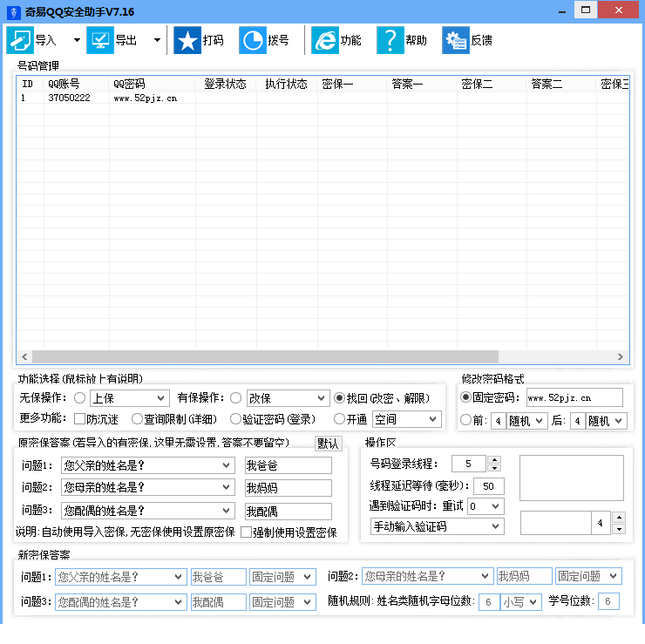Image resolution: width=645 pixels, height=644 pixels.
Task: Click original answer field 我爸爸
Action: [289, 465]
